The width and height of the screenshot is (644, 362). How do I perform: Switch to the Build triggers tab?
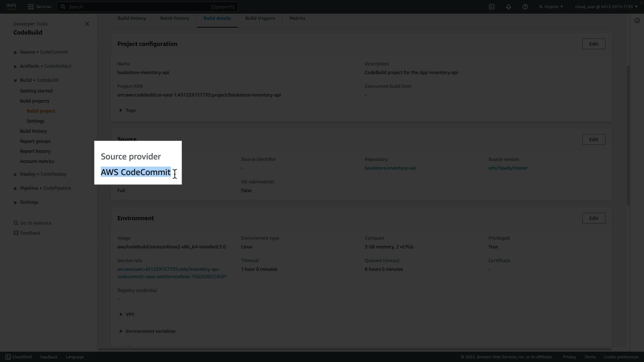(260, 18)
